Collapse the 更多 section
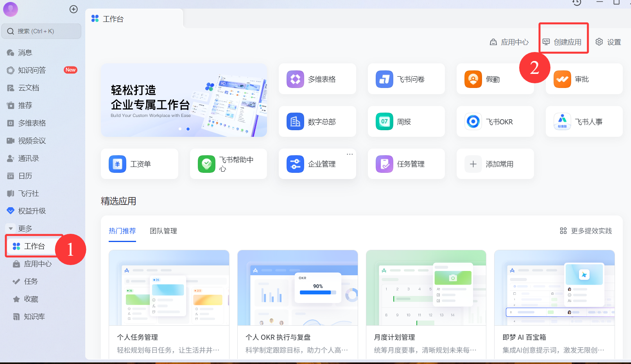 11,228
